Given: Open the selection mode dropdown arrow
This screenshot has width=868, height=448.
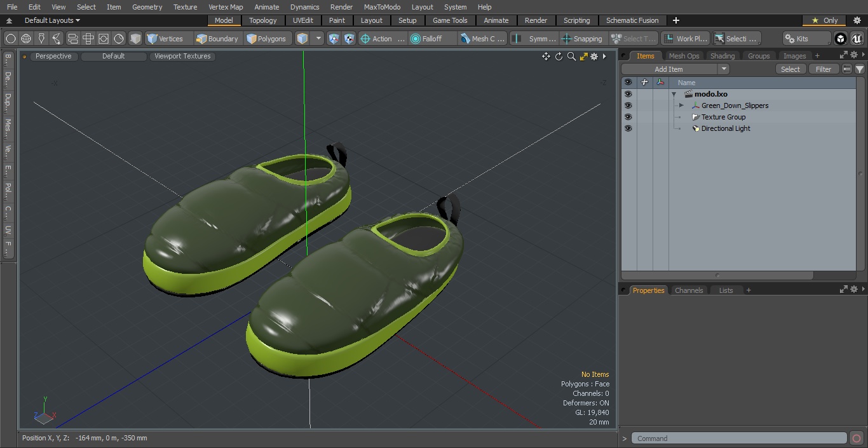Looking at the screenshot, I should coord(318,39).
